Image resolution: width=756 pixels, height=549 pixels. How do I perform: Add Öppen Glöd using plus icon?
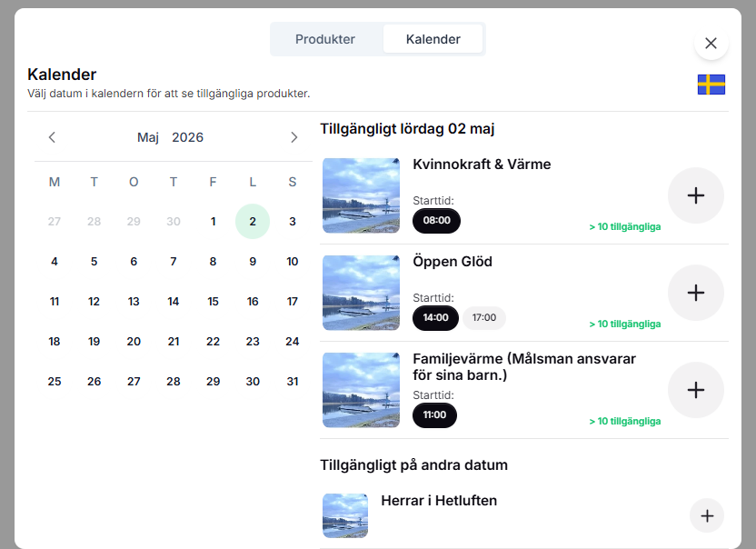(695, 293)
